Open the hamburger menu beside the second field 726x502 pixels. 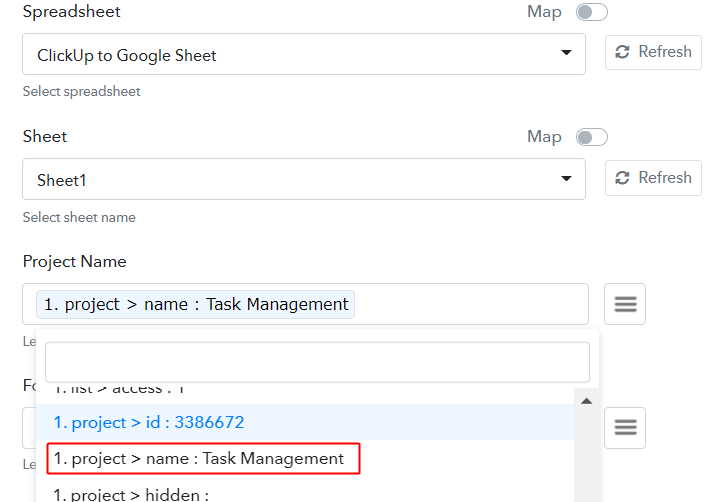tap(625, 427)
